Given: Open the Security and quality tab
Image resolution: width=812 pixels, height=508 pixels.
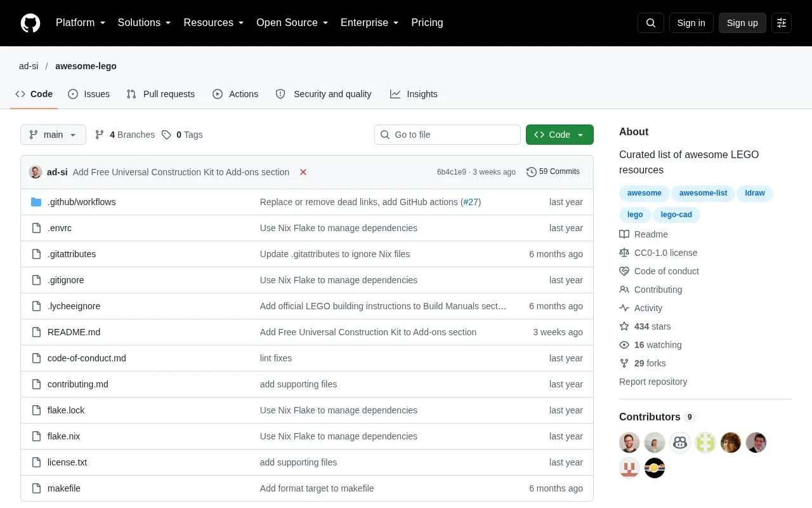Looking at the screenshot, I should [x=324, y=94].
